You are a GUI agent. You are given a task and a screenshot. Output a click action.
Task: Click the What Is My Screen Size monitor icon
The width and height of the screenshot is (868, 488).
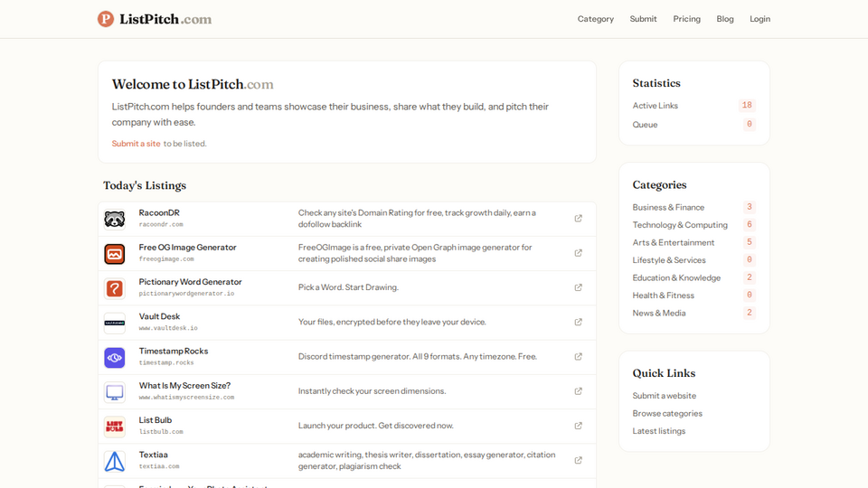pos(115,392)
